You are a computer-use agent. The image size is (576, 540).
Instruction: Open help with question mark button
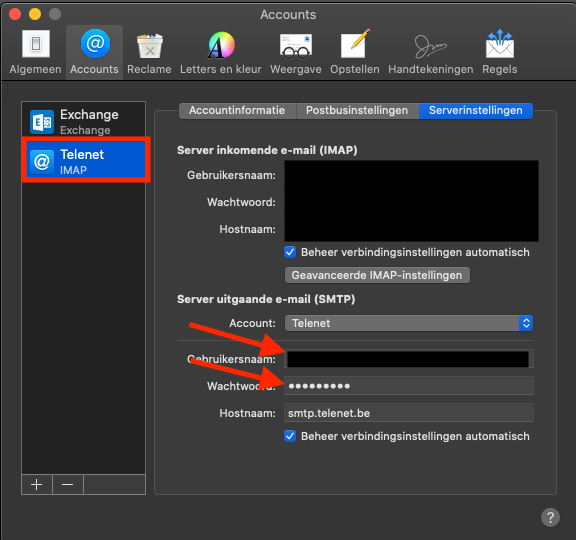click(550, 517)
